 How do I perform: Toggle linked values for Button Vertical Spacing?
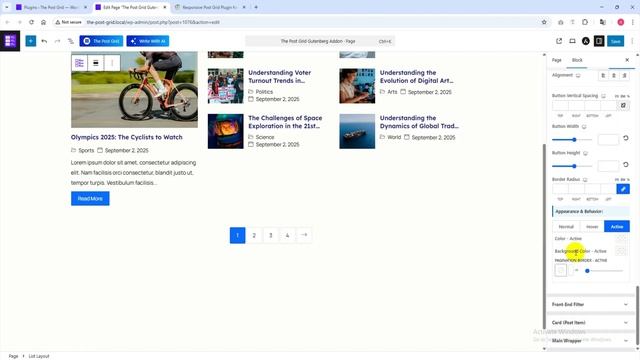coord(623,105)
